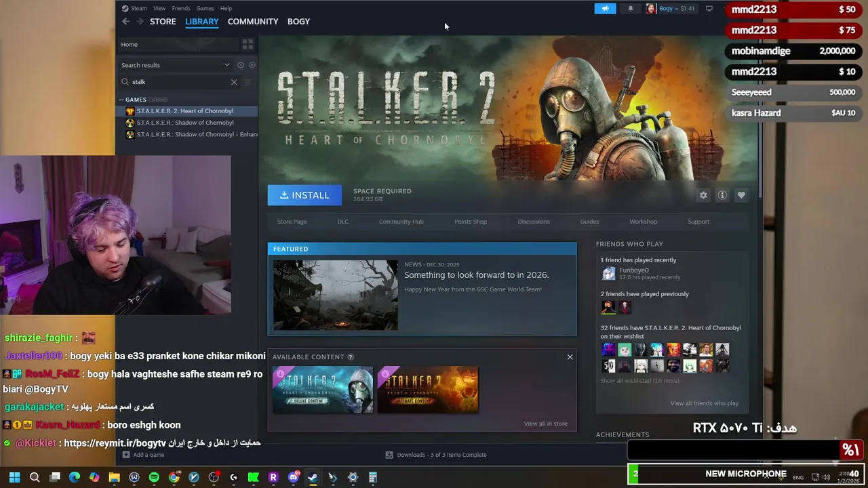Open game settings gear icon

point(703,195)
